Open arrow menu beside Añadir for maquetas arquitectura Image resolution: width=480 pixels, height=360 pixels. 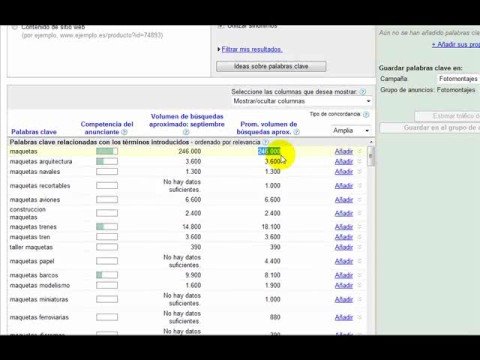coord(359,162)
